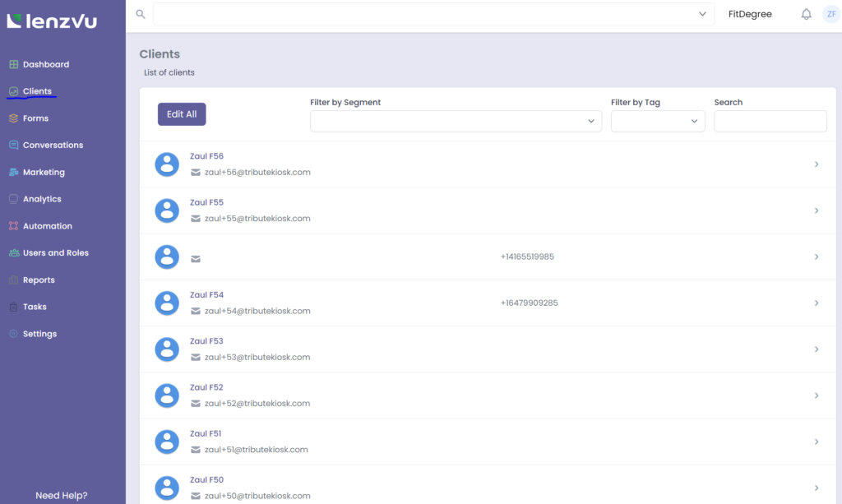Click the notification bell icon
The width and height of the screenshot is (842, 504).
coord(806,14)
